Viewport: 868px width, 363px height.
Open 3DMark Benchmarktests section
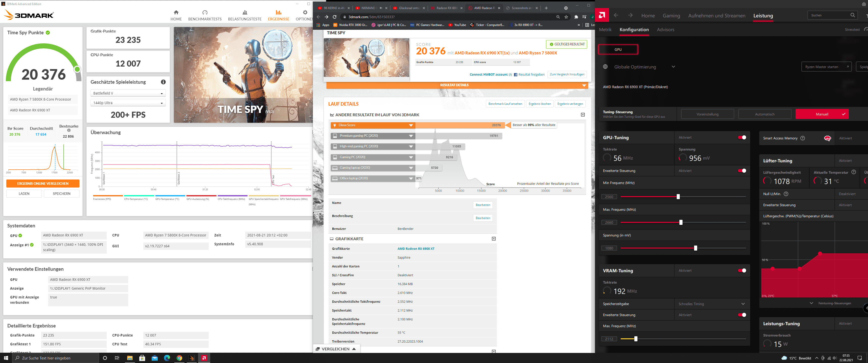click(x=205, y=15)
